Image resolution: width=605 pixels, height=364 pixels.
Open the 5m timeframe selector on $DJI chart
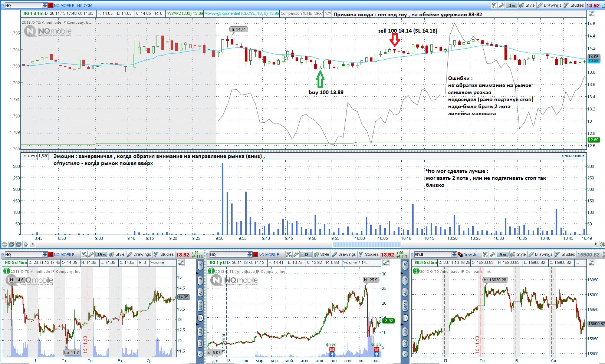(503, 254)
